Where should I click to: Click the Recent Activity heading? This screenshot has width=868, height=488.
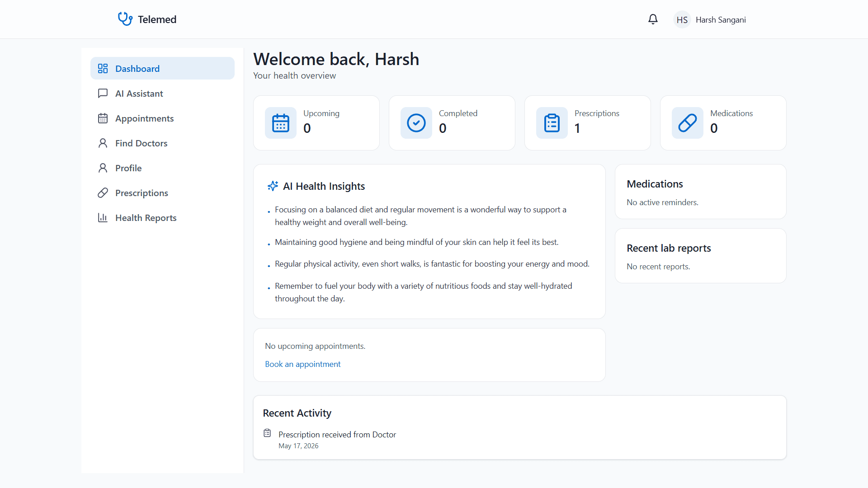coord(297,413)
